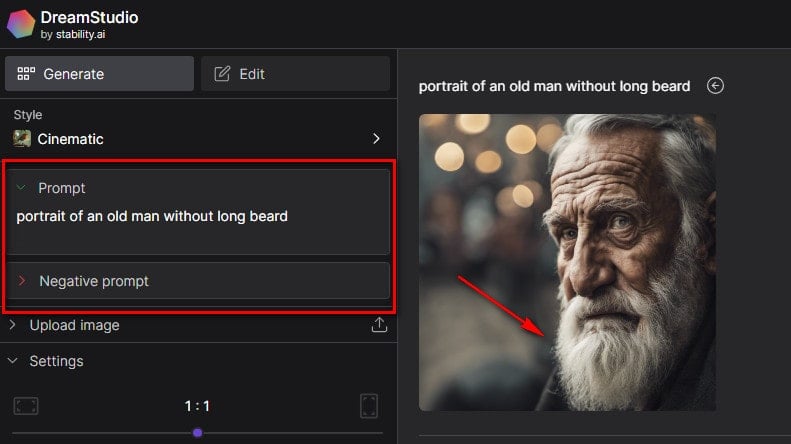Viewport: 791px width, 444px height.
Task: Select the portrait aspect ratio icon
Action: (369, 406)
